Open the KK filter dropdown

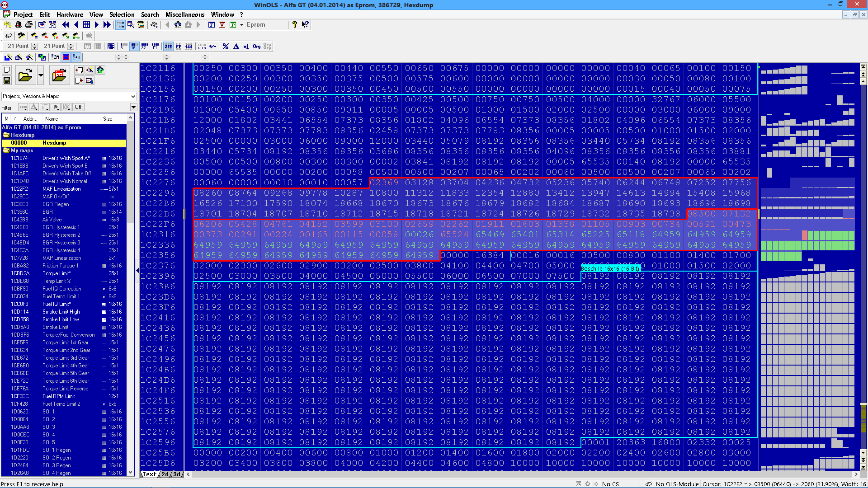pyautogui.click(x=66, y=107)
